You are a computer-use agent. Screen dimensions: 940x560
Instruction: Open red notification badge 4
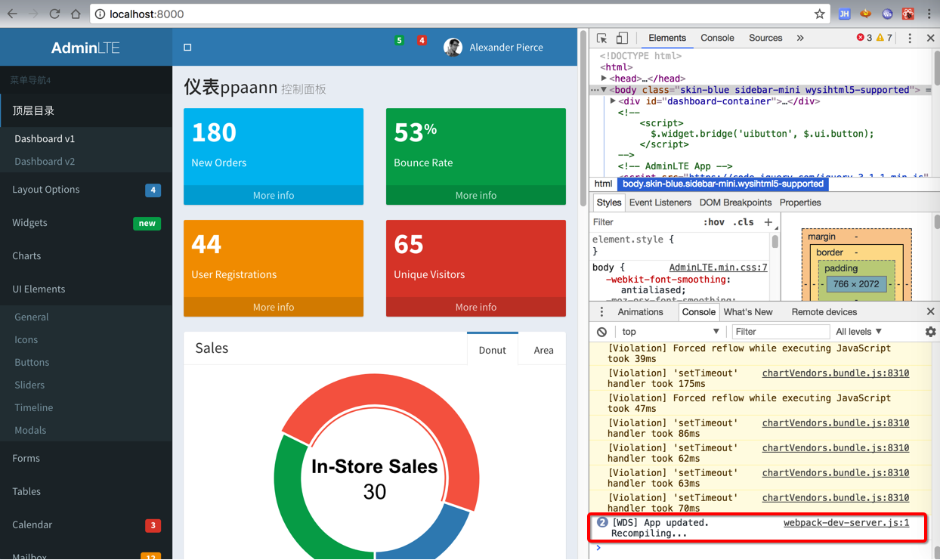[422, 40]
